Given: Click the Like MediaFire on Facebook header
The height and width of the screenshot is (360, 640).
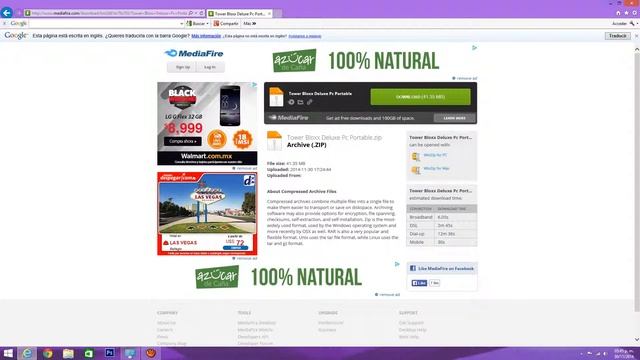Looking at the screenshot, I should (442, 269).
